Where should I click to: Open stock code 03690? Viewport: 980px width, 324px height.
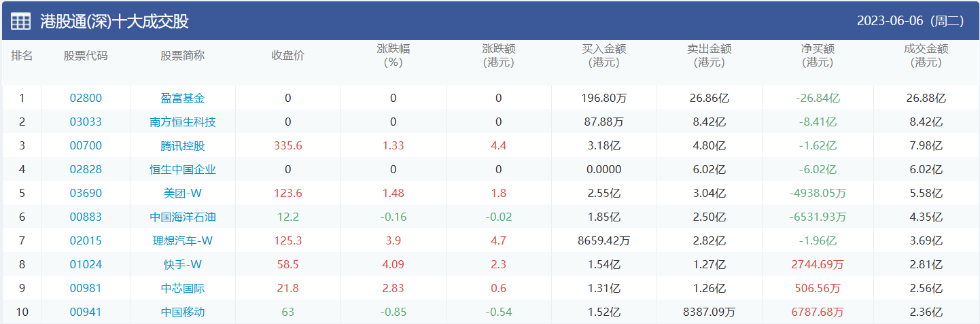(x=86, y=193)
